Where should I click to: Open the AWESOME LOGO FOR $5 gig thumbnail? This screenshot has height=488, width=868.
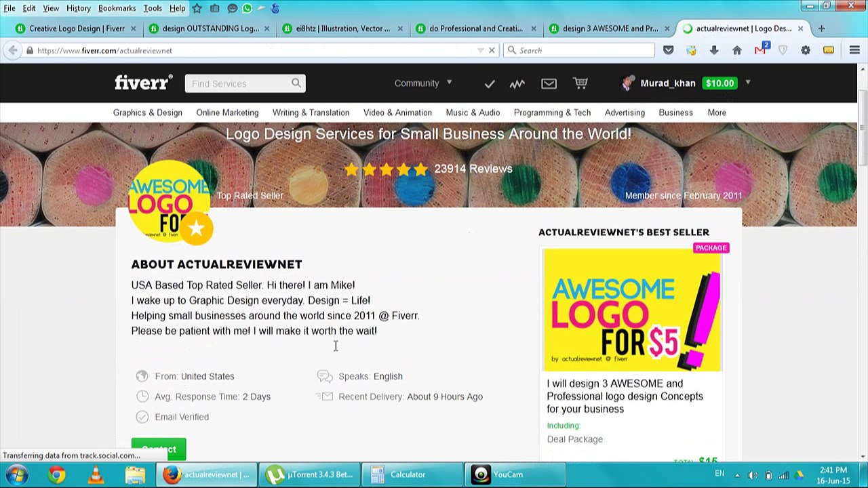click(x=631, y=310)
